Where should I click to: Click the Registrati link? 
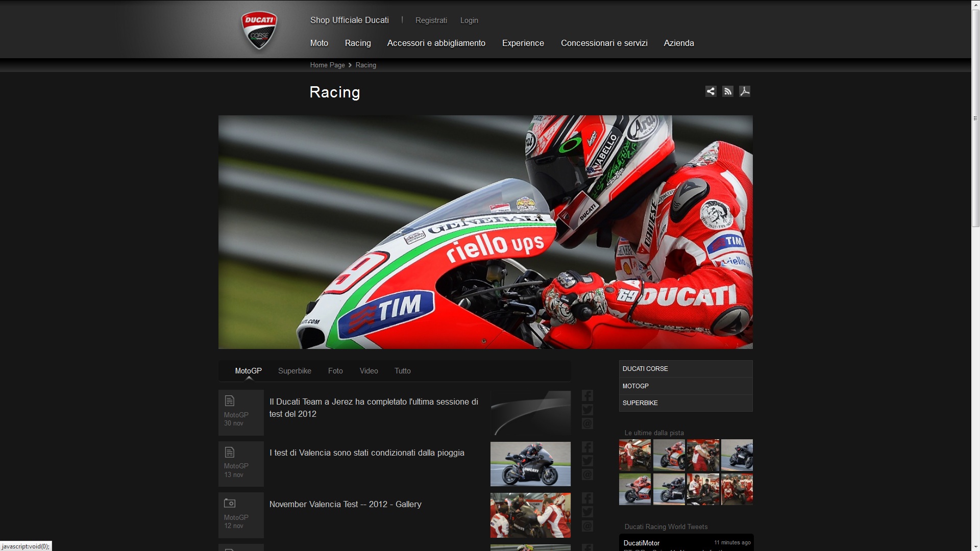click(431, 20)
